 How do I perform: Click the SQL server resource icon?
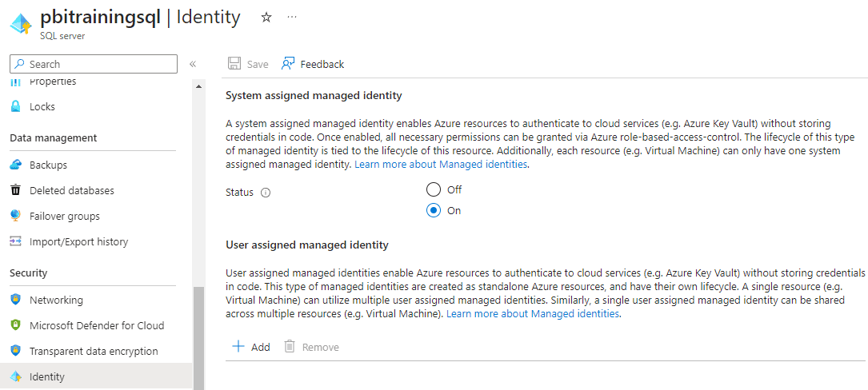tap(21, 24)
